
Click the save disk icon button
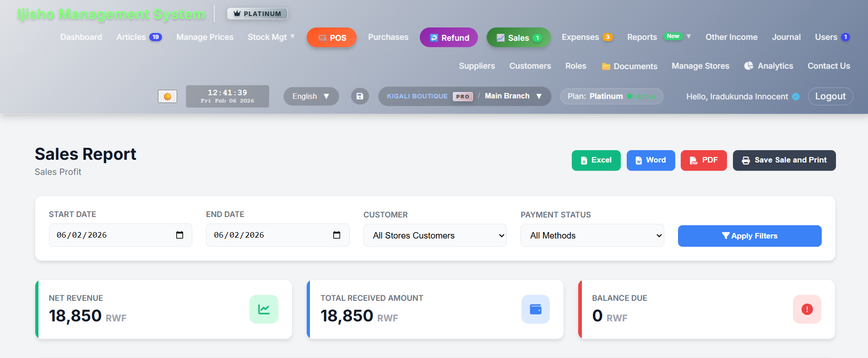coord(360,96)
